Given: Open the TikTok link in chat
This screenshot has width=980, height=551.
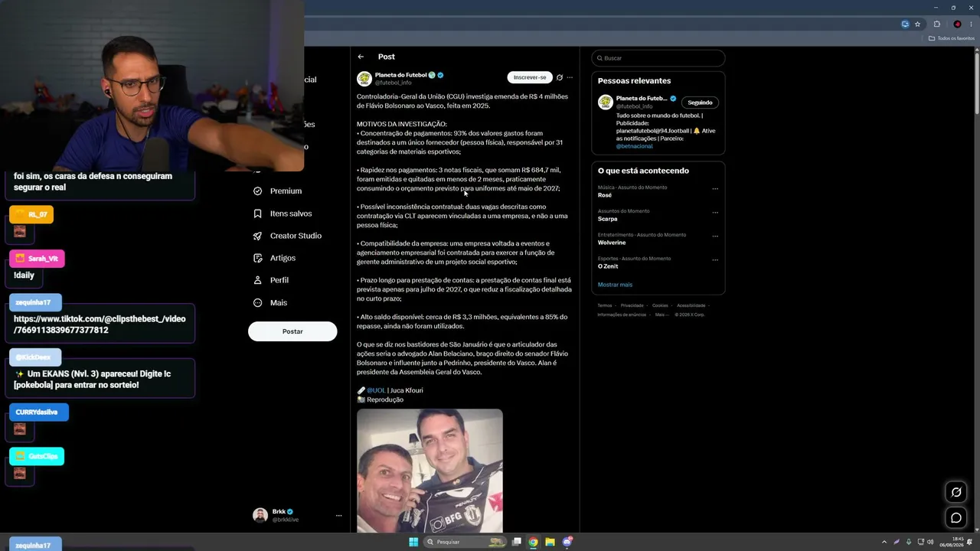Looking at the screenshot, I should (100, 324).
